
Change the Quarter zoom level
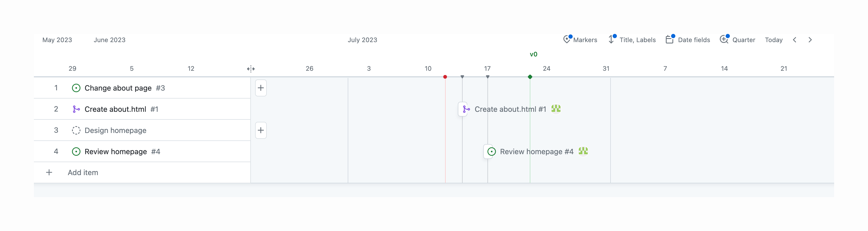click(x=738, y=40)
